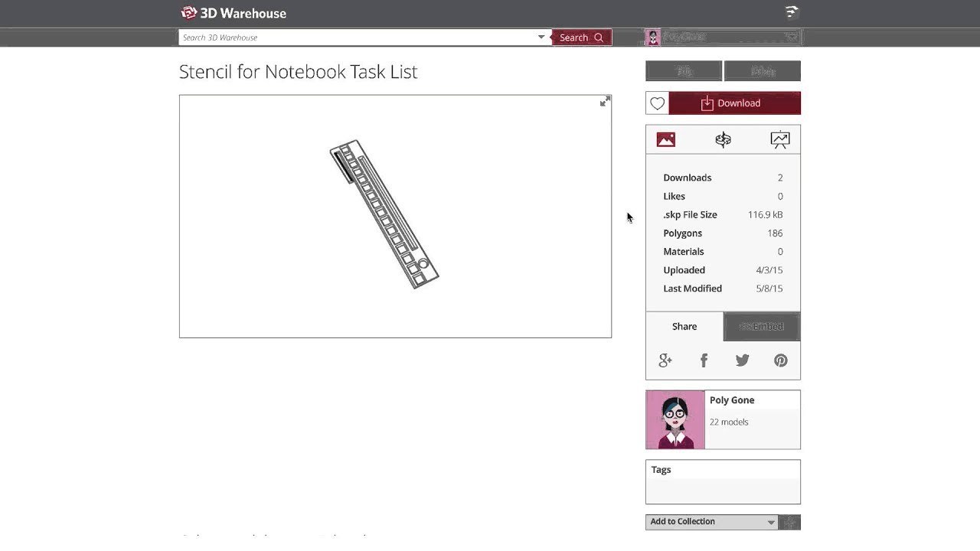Click the Likes label
The width and height of the screenshot is (980, 551).
pyautogui.click(x=675, y=197)
